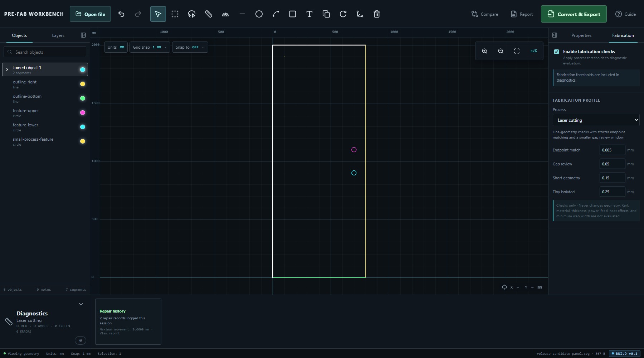Click the Open file button
This screenshot has width=644, height=358.
(90, 14)
